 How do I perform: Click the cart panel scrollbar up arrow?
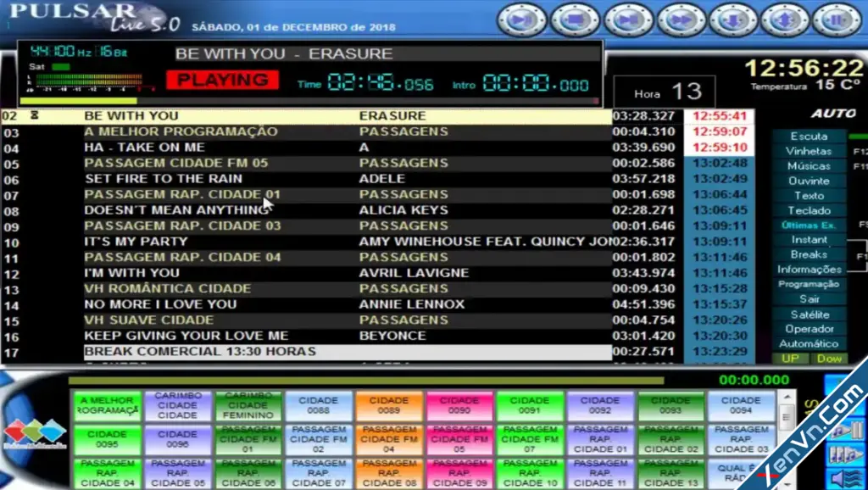(786, 397)
